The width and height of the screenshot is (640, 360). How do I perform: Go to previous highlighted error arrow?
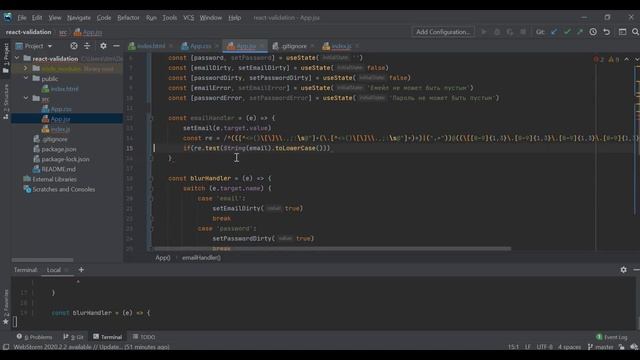(x=627, y=60)
